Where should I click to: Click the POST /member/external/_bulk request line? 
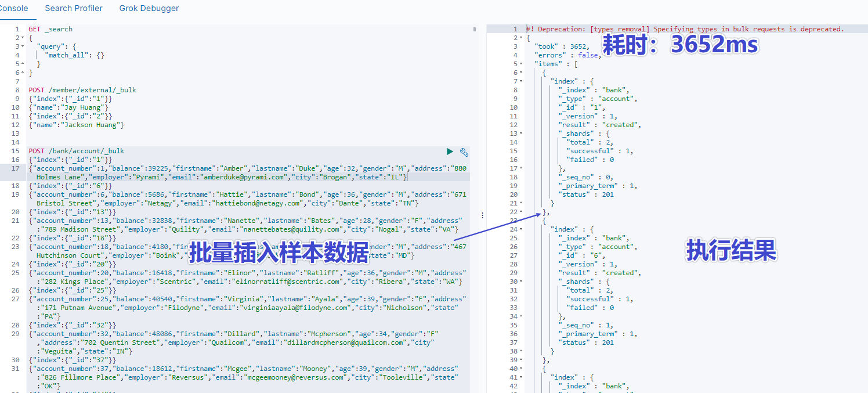82,90
